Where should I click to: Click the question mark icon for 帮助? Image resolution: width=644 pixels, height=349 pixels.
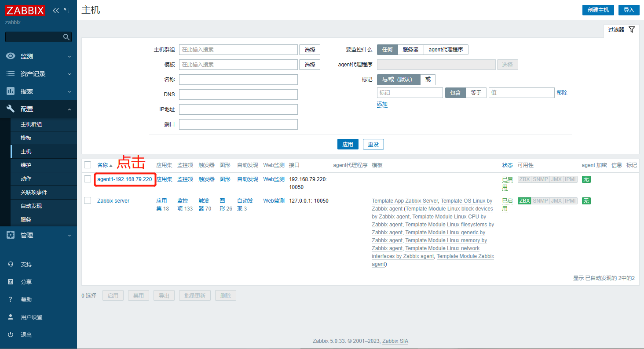11,300
